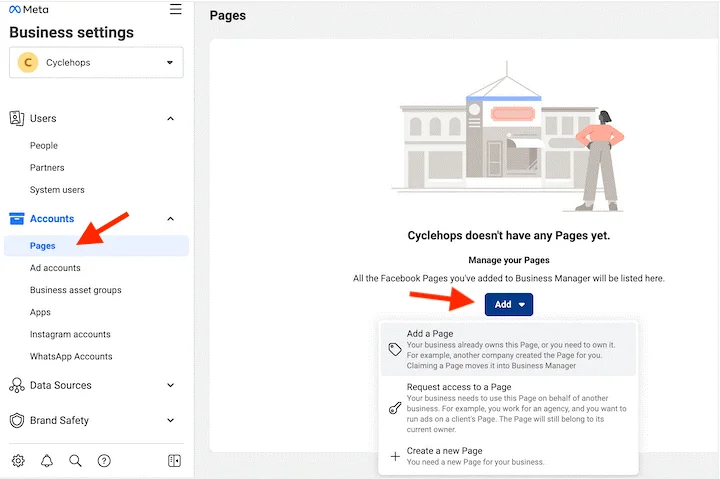
Task: Open search with the magnifier icon
Action: 75,461
